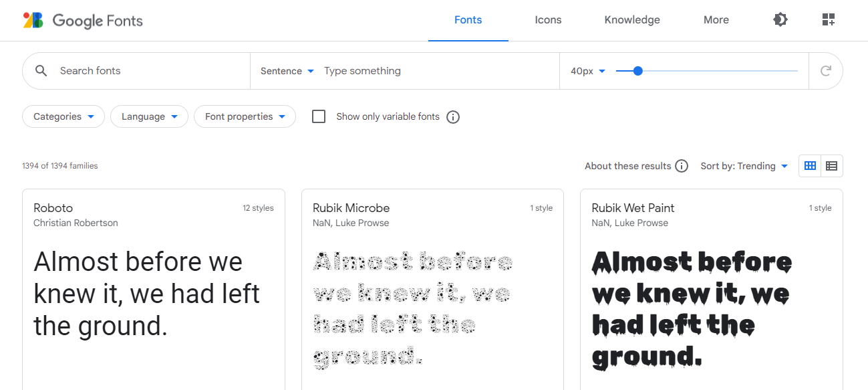Open the About these results info icon

pyautogui.click(x=682, y=166)
